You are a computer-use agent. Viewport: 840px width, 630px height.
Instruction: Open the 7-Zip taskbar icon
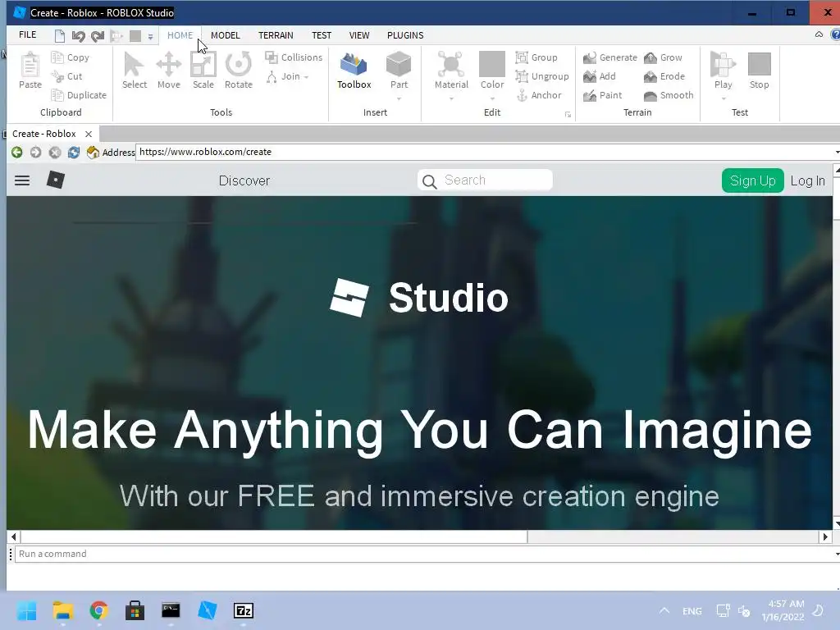tap(243, 610)
